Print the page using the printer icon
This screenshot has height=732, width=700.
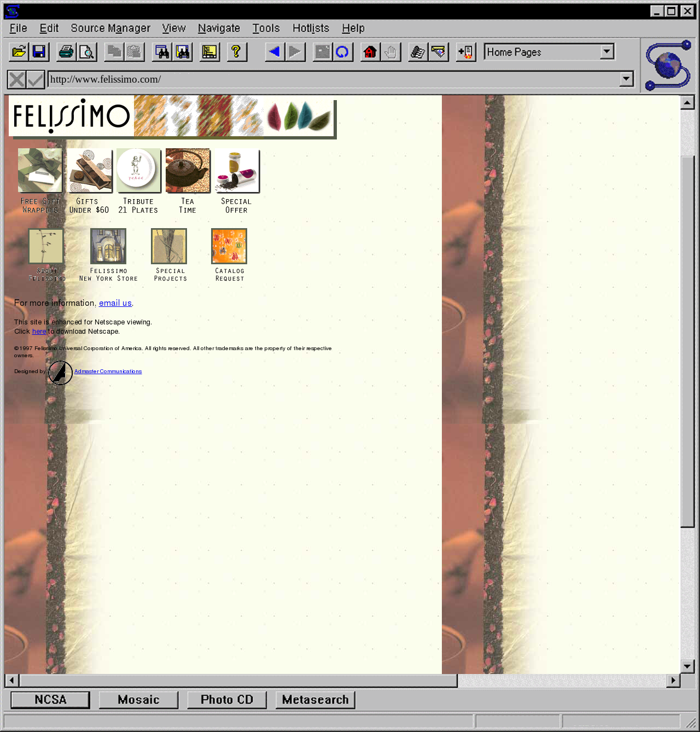(x=66, y=52)
